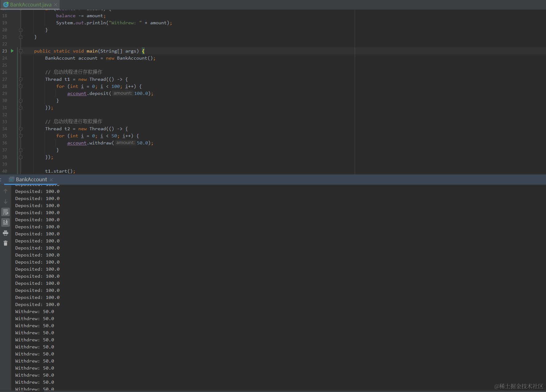Screen dimensions: 546x392
Task: Click underlined account on line 36
Action: coord(77,143)
